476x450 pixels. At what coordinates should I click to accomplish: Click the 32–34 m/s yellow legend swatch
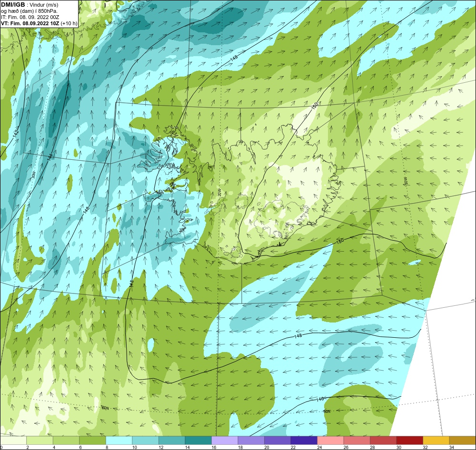pos(436,440)
